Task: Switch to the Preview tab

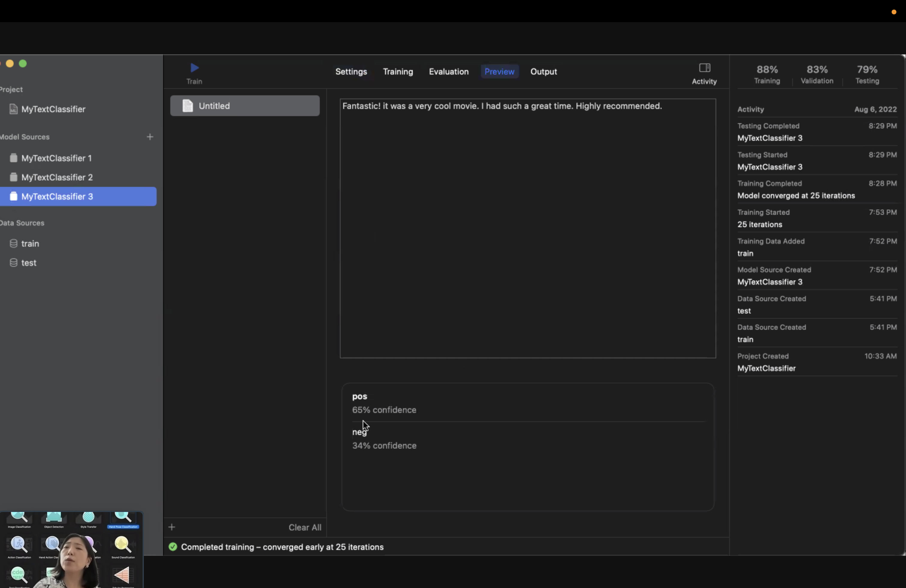Action: (499, 72)
